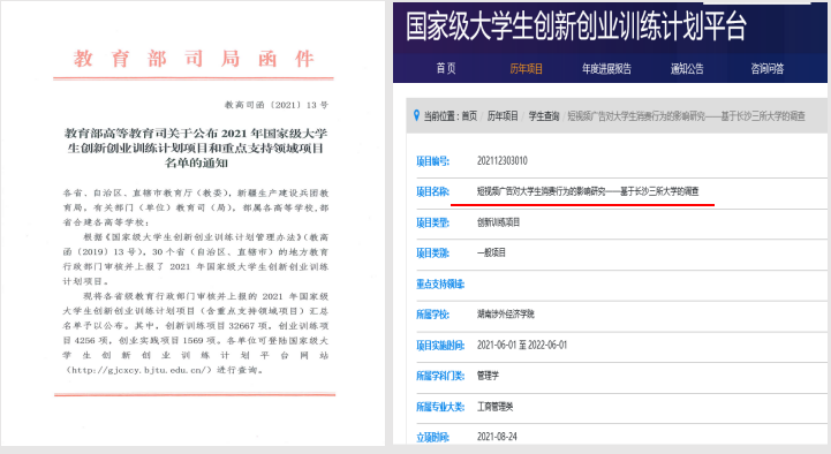Click the 项目类型 label
Image resolution: width=831 pixels, height=454 pixels.
(433, 222)
